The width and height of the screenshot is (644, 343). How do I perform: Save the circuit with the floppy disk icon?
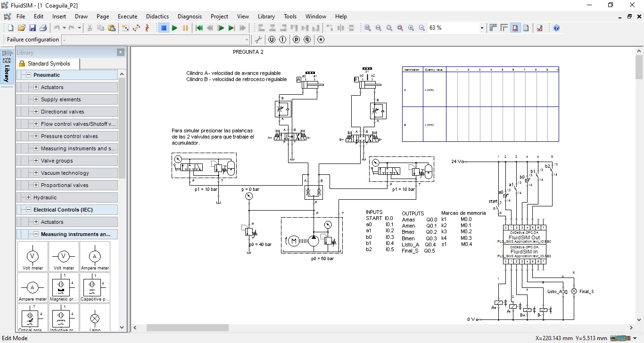[x=33, y=28]
